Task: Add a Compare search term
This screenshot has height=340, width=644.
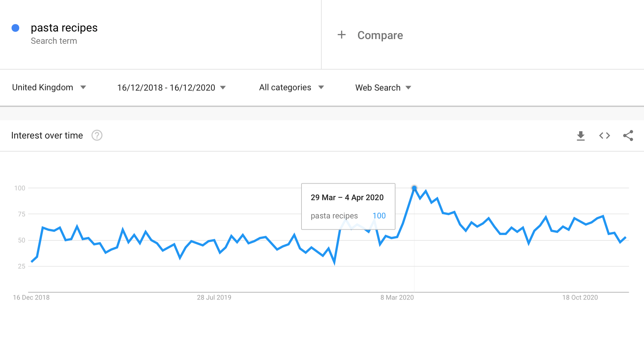Action: pyautogui.click(x=380, y=35)
